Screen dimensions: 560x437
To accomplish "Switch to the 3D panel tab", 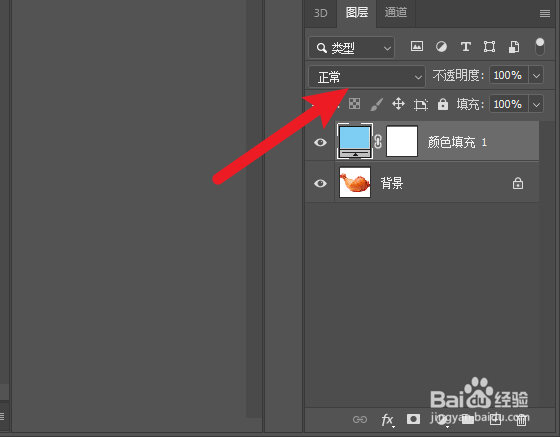I will [x=320, y=13].
